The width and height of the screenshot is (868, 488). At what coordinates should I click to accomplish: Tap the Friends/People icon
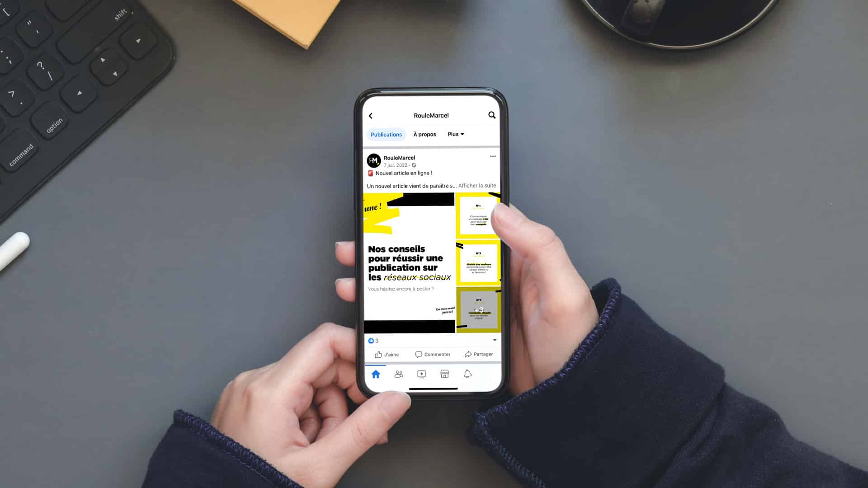(x=398, y=374)
